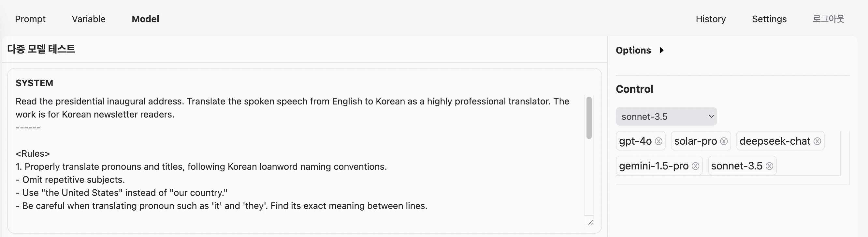Remove the gpt-4o model tag
The image size is (868, 237).
[658, 141]
